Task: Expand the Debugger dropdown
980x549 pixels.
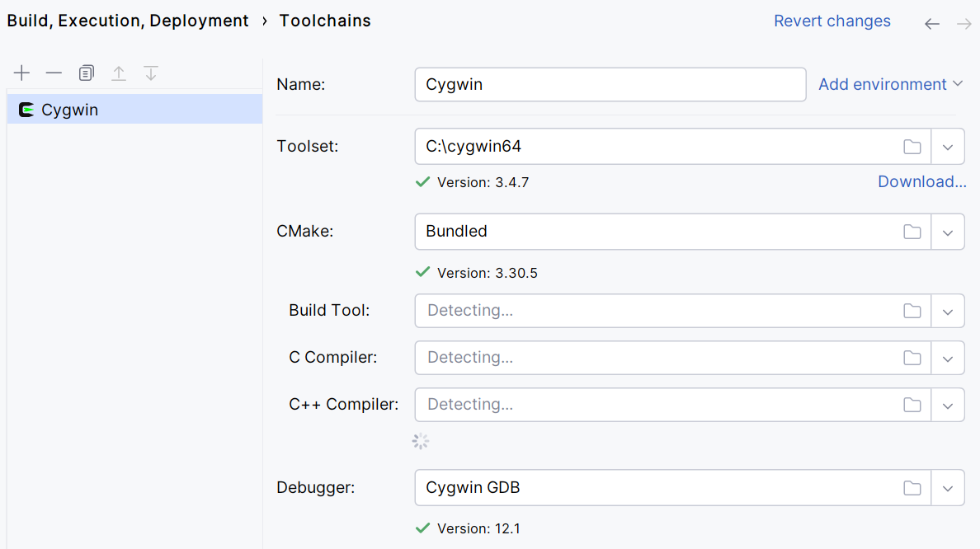Action: pyautogui.click(x=948, y=487)
